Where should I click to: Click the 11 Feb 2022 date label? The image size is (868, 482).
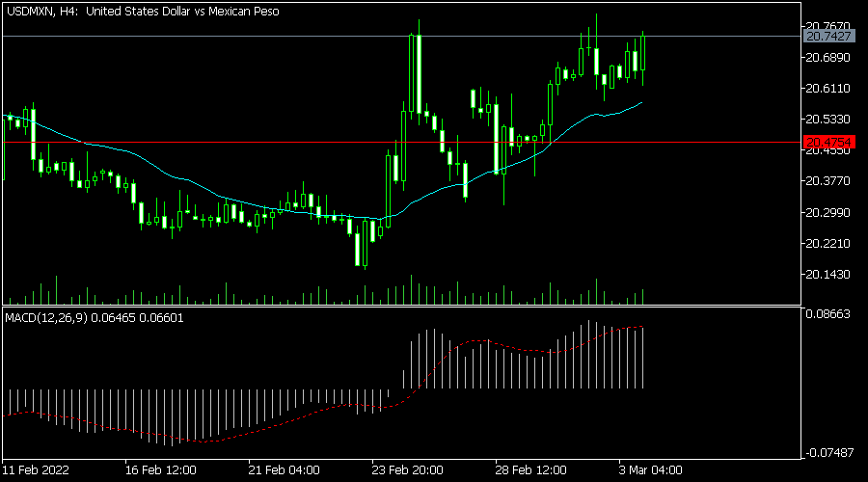(36, 470)
